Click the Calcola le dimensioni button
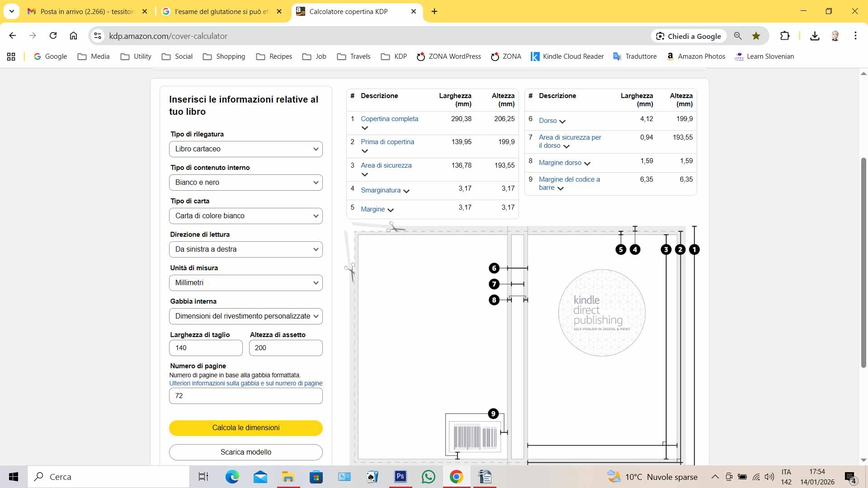The image size is (868, 488). (245, 427)
